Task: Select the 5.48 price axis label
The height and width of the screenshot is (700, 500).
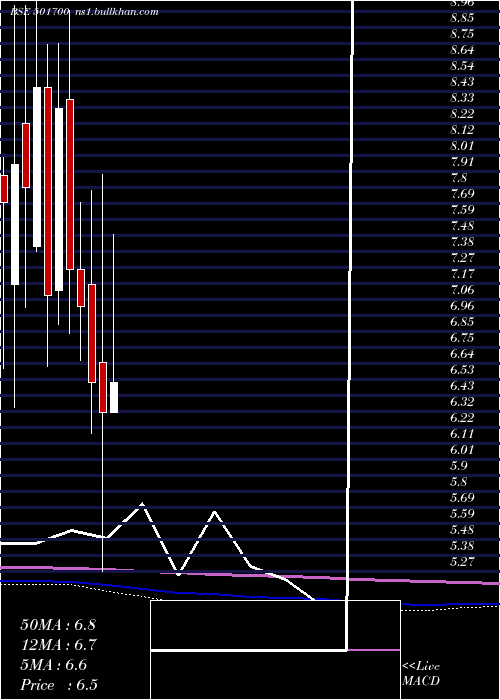Action: (x=462, y=529)
